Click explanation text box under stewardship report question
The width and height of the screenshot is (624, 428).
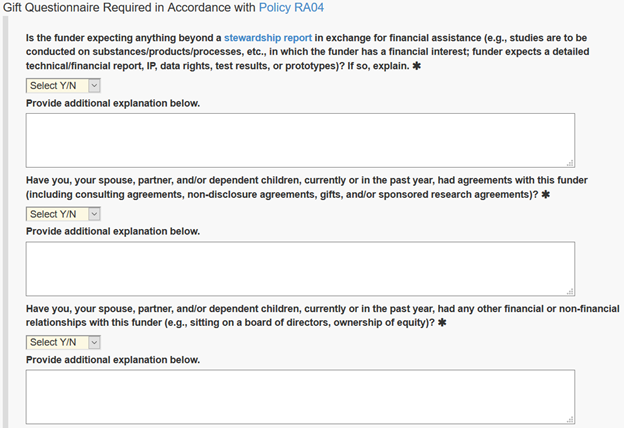click(x=300, y=140)
